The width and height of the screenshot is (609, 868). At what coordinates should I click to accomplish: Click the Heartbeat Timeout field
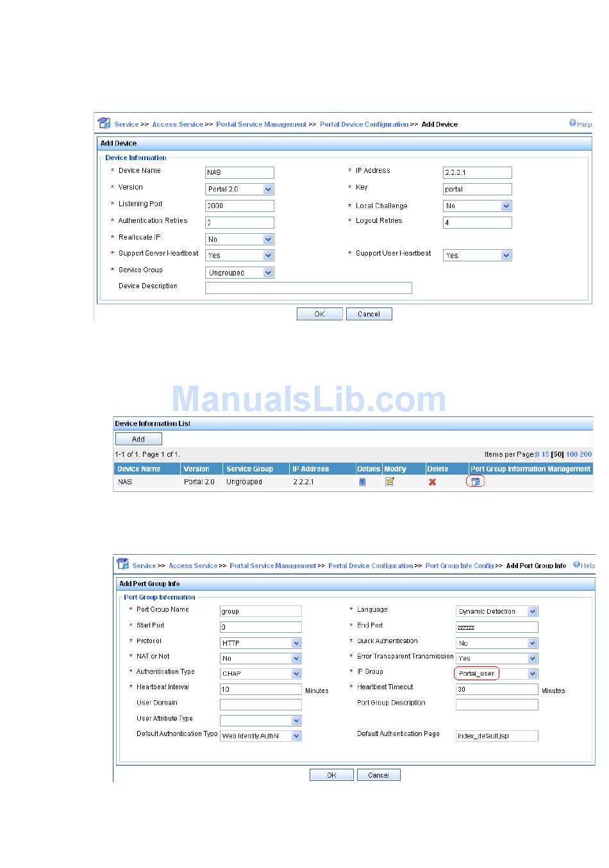(x=497, y=689)
